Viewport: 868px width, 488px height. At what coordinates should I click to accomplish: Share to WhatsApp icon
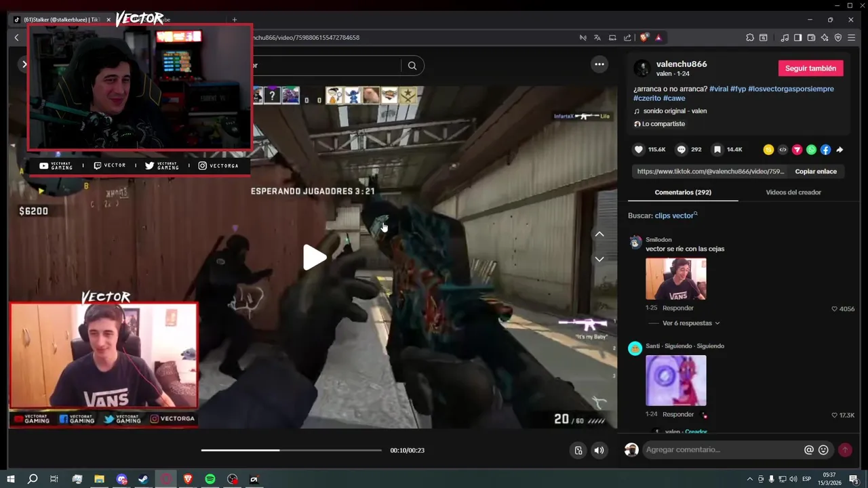811,150
